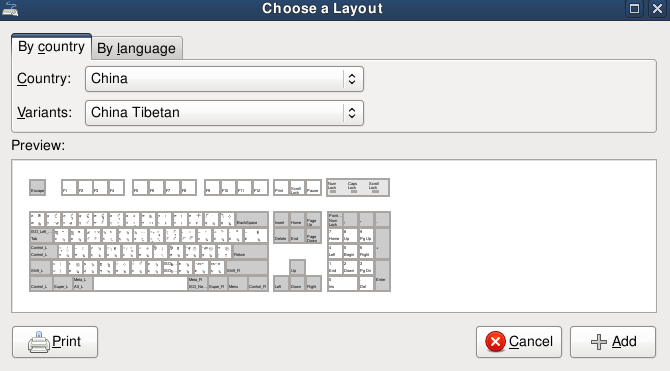Click the Shift_L key in the preview
This screenshot has height=371, width=670.
click(41, 268)
